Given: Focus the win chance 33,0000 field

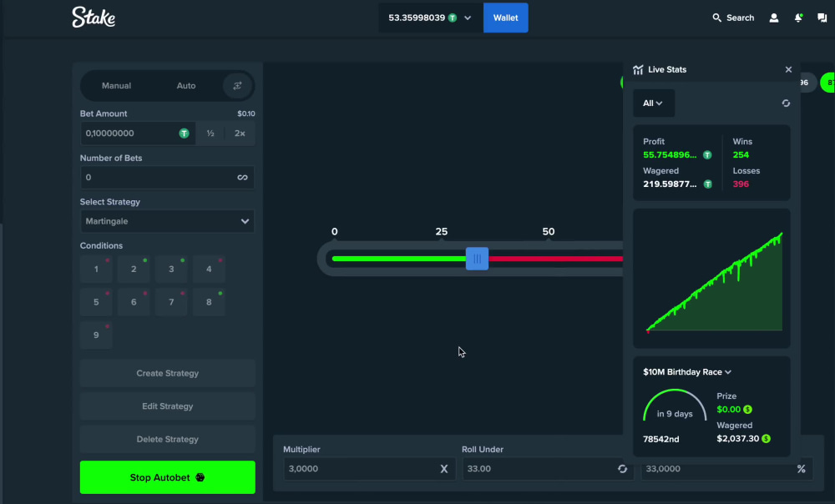Looking at the screenshot, I should pos(727,469).
